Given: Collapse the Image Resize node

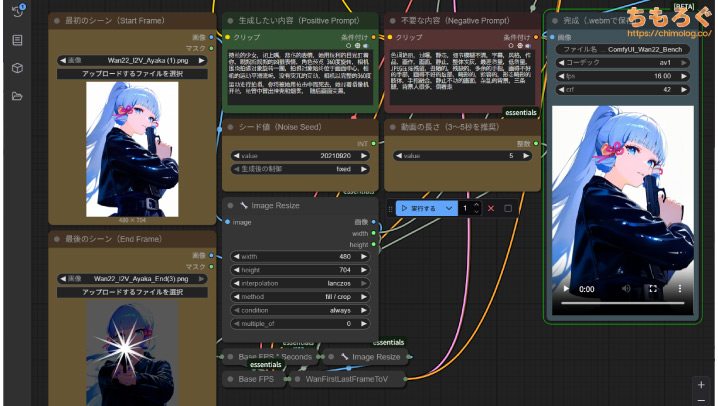Looking at the screenshot, I should (x=230, y=206).
